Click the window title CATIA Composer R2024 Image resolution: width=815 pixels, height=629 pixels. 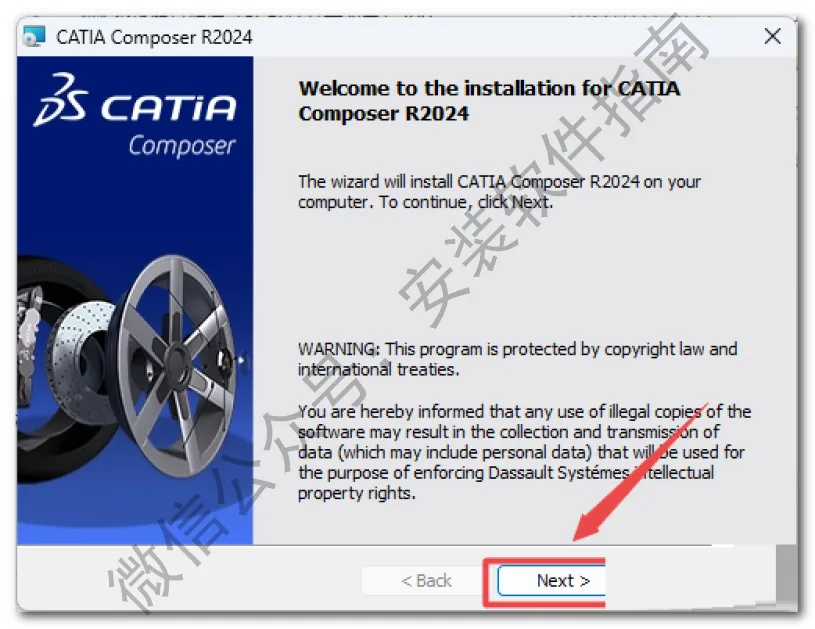pyautogui.click(x=154, y=37)
